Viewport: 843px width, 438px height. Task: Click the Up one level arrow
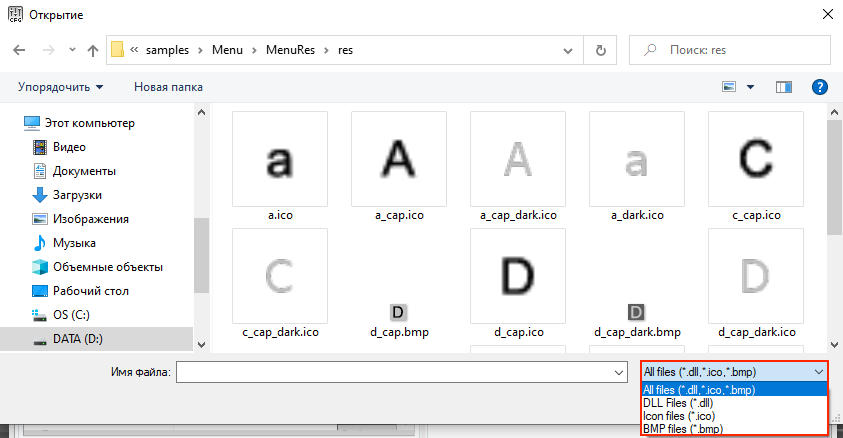(92, 50)
